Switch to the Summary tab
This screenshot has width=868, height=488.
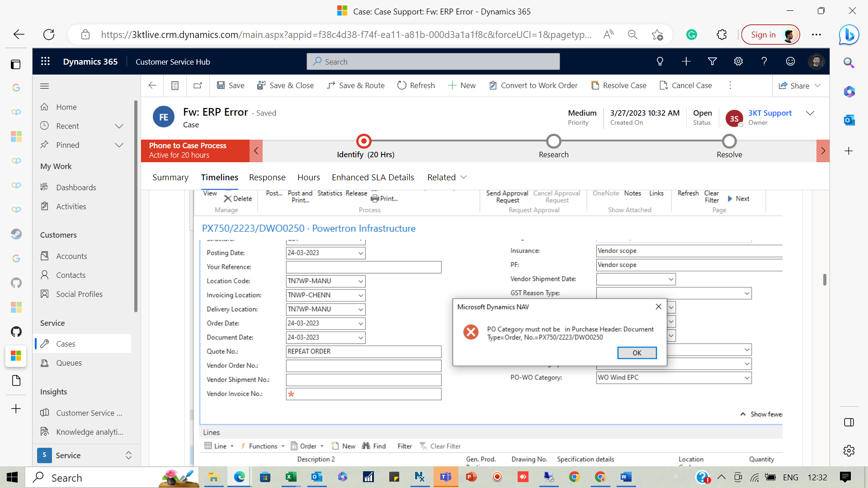click(170, 177)
